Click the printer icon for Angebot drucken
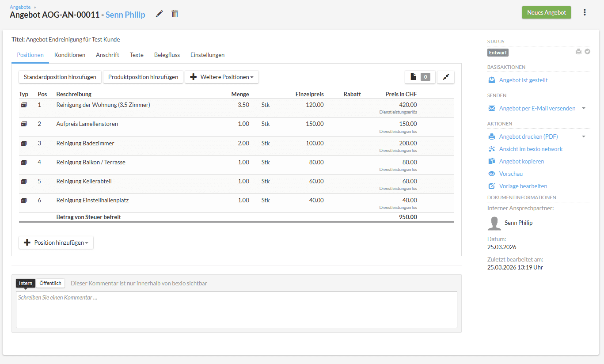Screen dimensions: 604x364 [492, 136]
